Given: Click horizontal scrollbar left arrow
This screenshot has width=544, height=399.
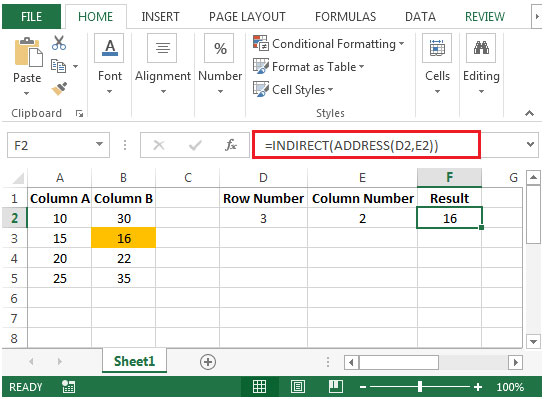Looking at the screenshot, I should click(x=351, y=363).
